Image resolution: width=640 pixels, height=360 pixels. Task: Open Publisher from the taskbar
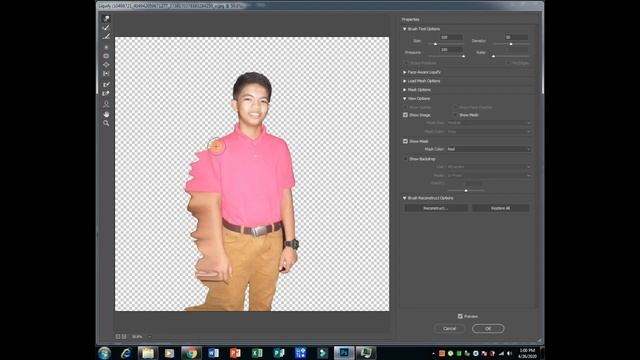click(279, 353)
